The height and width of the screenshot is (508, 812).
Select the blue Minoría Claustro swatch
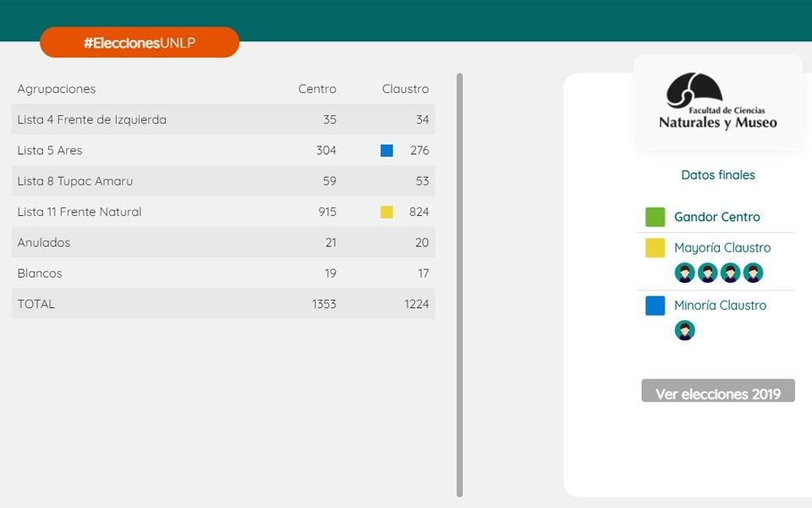coord(655,306)
